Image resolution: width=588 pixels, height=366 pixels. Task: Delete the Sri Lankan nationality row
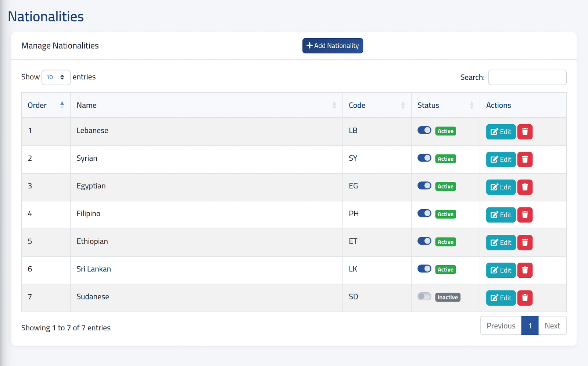click(525, 270)
